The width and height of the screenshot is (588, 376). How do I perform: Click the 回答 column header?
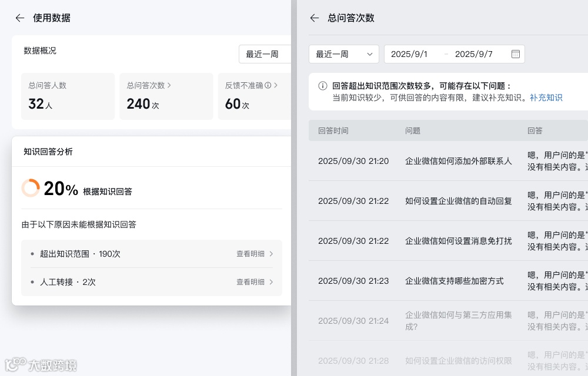(534, 130)
